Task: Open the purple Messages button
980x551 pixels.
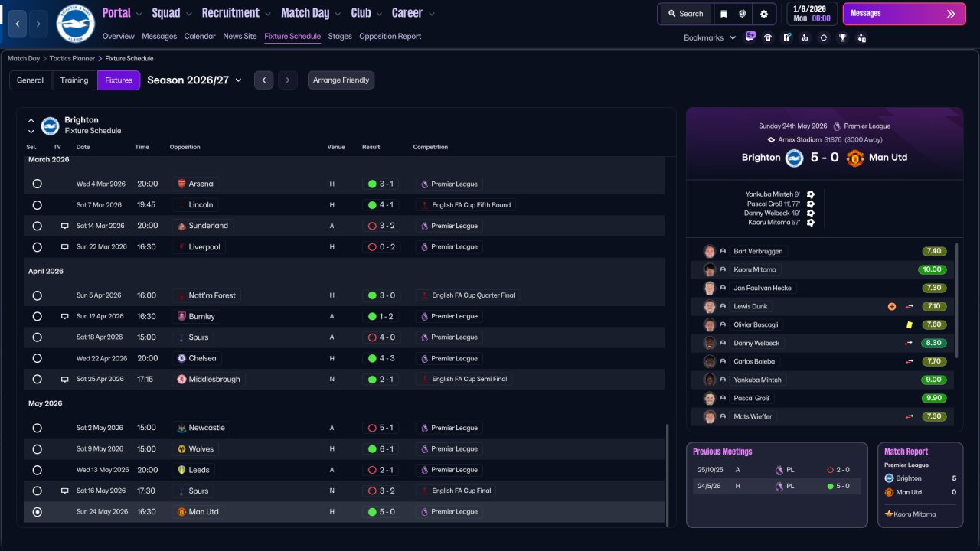Action: [904, 14]
